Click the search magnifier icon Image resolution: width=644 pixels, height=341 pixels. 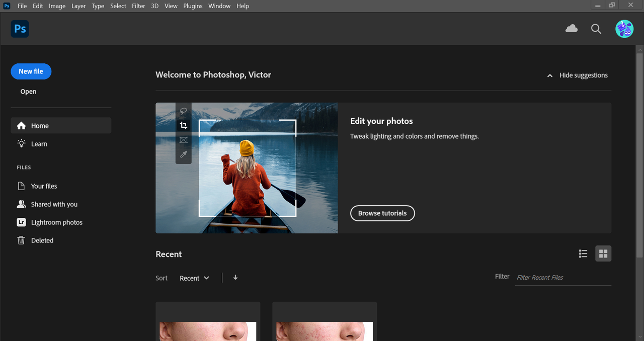(596, 29)
